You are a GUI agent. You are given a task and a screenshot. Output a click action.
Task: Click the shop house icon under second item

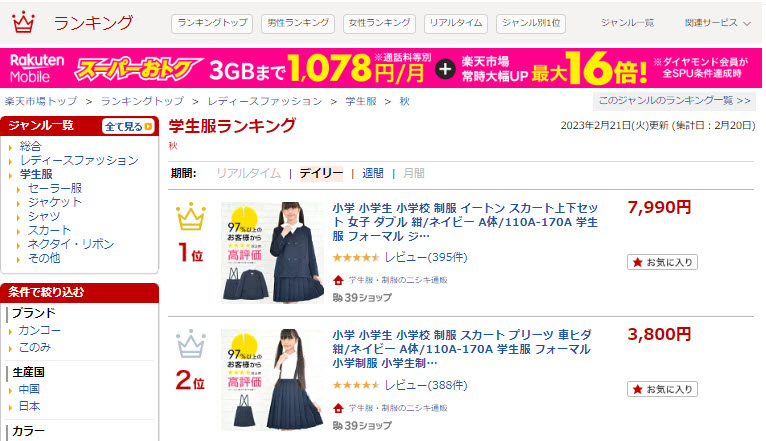(x=338, y=408)
